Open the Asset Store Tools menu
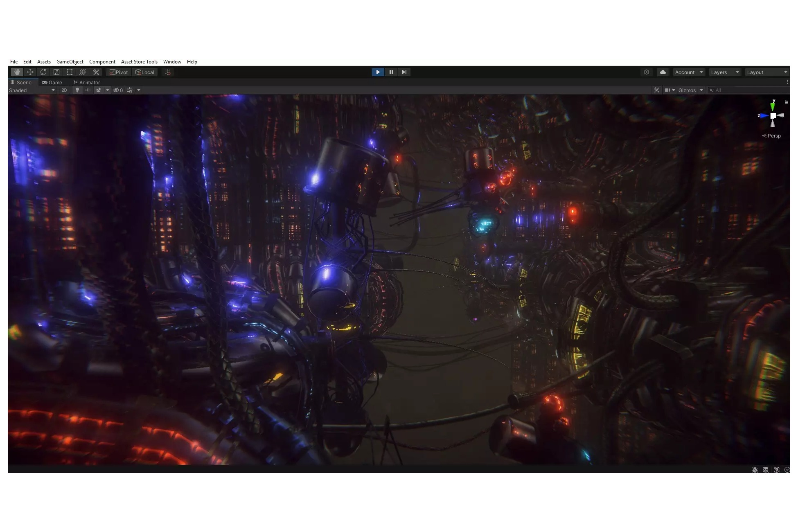This screenshot has width=798, height=532. (x=139, y=62)
